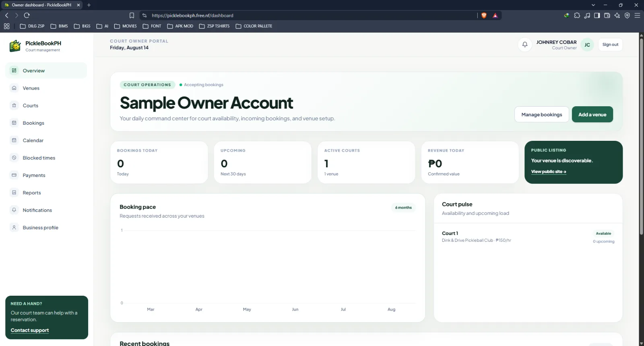Click the Active Courts card
This screenshot has height=346, width=644.
pos(366,162)
